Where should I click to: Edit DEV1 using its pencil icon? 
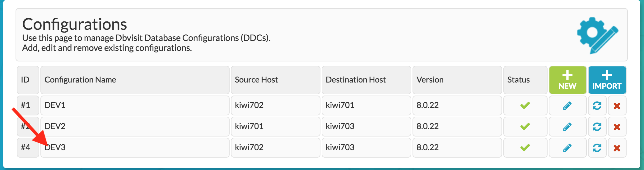click(567, 106)
